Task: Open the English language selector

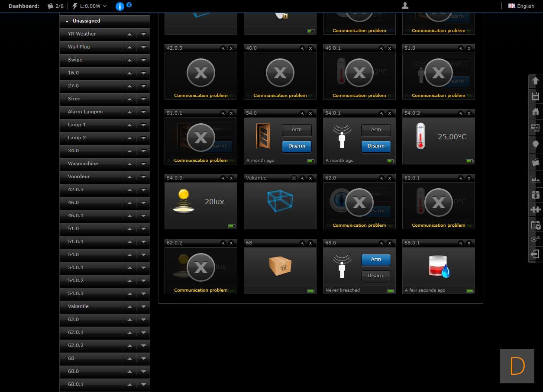Action: (521, 6)
